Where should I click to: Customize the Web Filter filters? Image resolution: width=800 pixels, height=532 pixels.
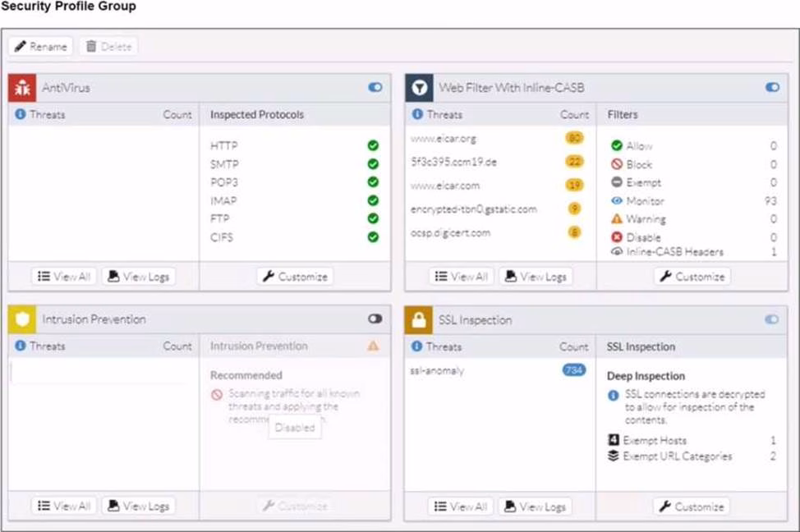click(692, 277)
